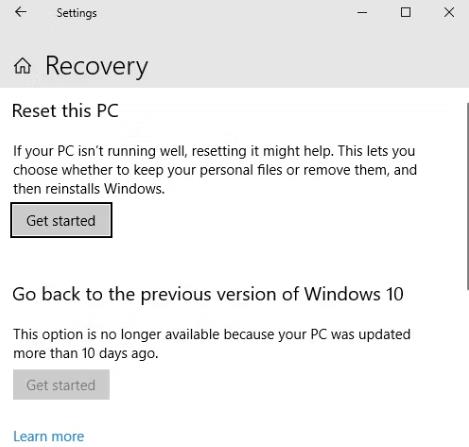Click the "If your PC isn't running well" line

[x=214, y=151]
